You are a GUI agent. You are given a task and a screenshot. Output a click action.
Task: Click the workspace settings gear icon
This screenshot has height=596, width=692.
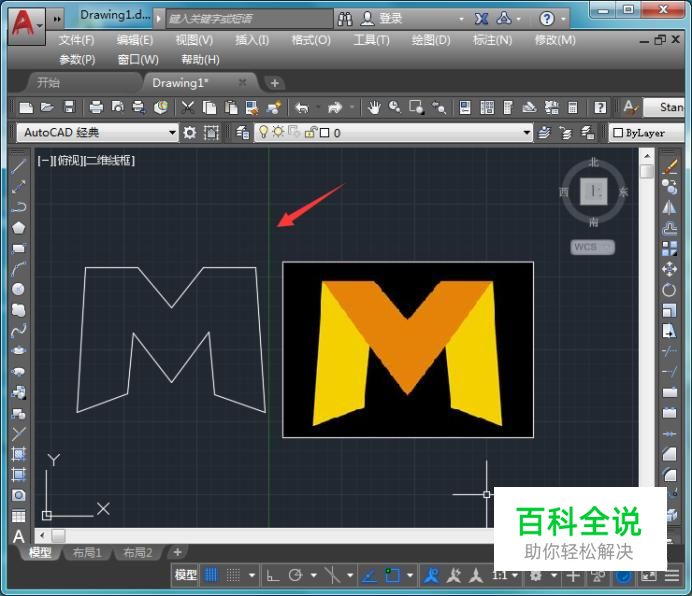(190, 132)
